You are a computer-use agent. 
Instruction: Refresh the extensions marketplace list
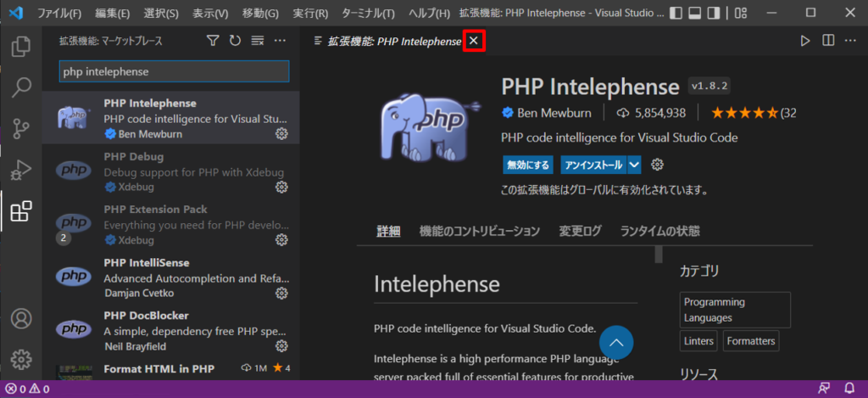(235, 41)
